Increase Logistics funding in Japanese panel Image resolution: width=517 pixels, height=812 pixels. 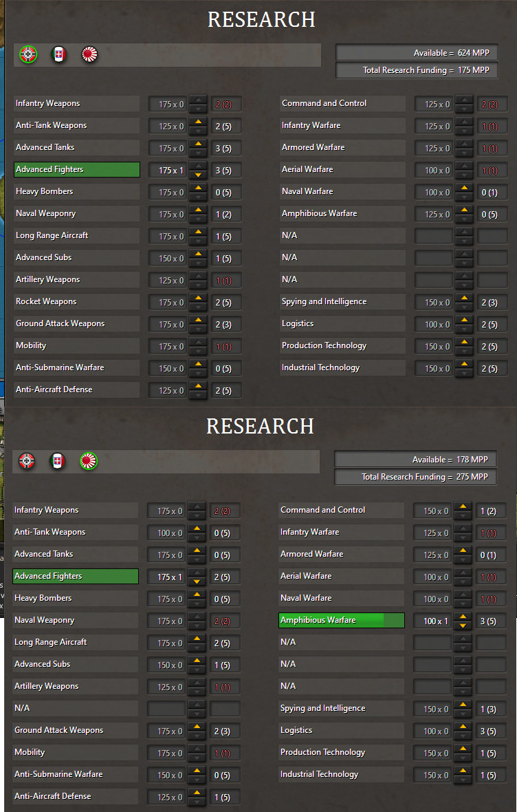click(463, 727)
